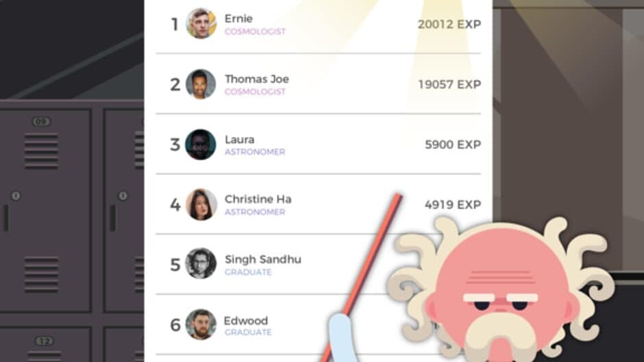Select the 19057 EXP score
The width and height of the screenshot is (644, 362).
click(x=449, y=85)
